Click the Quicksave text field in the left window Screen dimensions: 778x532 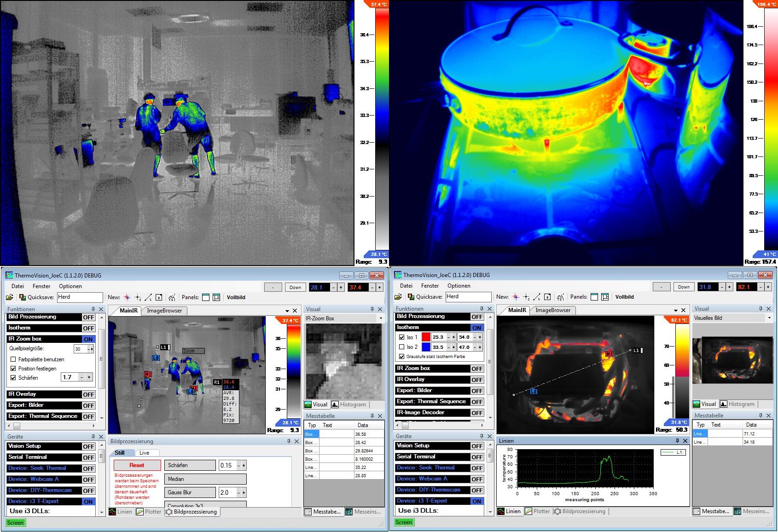pos(79,297)
